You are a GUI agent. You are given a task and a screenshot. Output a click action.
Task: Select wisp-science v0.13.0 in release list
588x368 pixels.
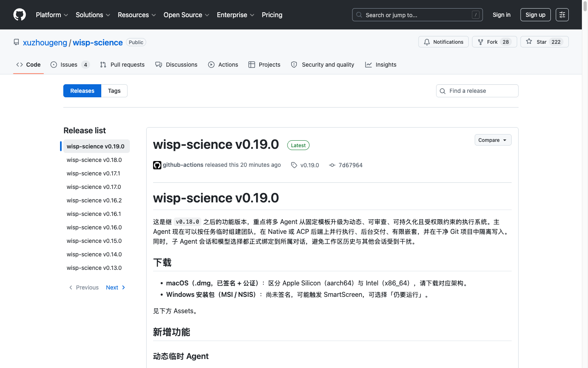[x=96, y=268]
